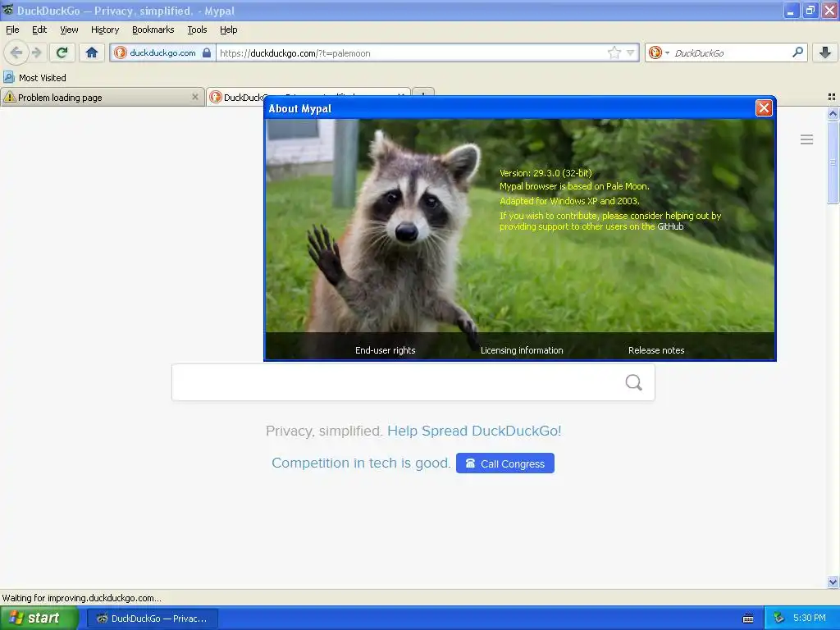The height and width of the screenshot is (630, 840).
Task: Click the scroll down arrow on page scrollbar
Action: 833,582
